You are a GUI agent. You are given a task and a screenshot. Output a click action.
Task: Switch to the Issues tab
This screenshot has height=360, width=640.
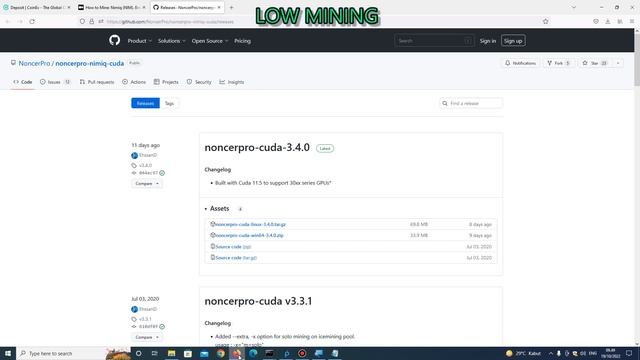55,82
